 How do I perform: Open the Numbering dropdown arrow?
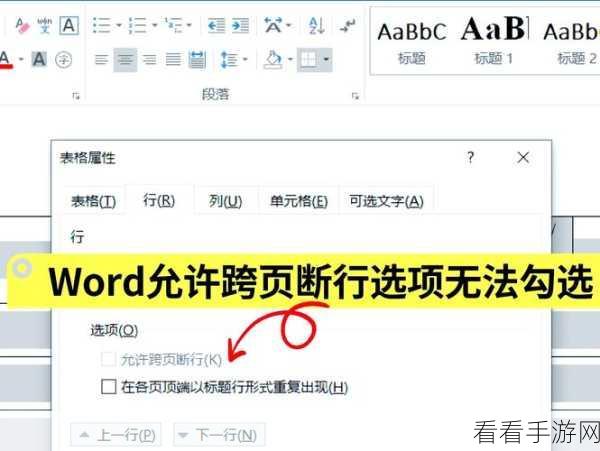click(x=155, y=26)
